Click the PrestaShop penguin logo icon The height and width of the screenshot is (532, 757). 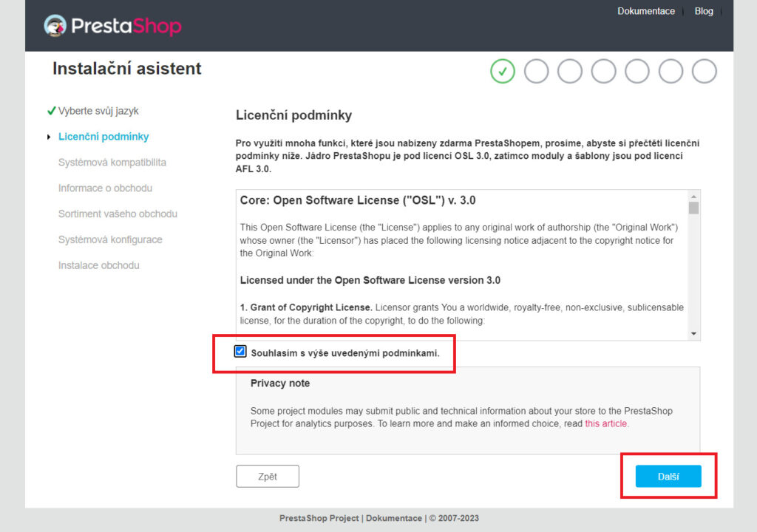pyautogui.click(x=55, y=26)
